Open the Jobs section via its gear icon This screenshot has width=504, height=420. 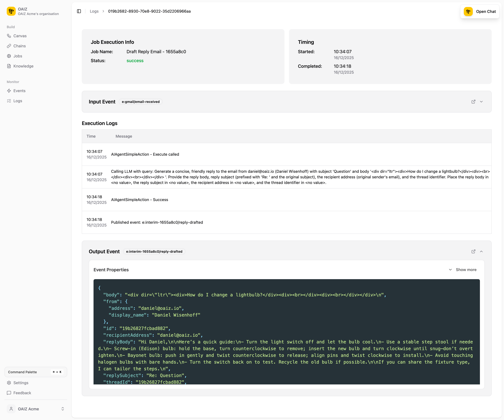point(9,56)
